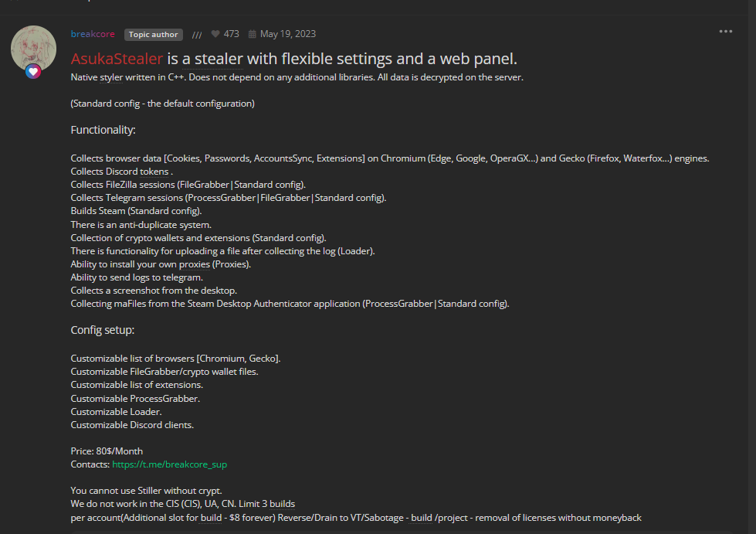756x534 pixels.
Task: Click the 473 likes count
Action: coord(231,34)
